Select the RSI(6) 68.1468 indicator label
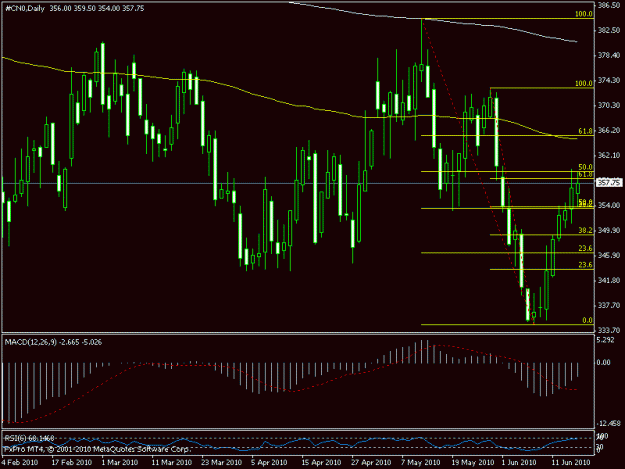The height and width of the screenshot is (469, 625). (x=29, y=438)
